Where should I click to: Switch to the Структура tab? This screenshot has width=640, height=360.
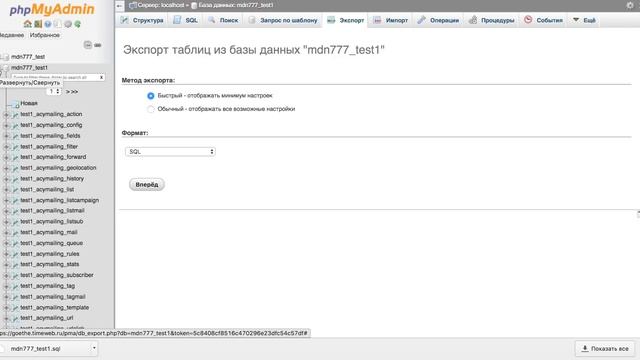point(142,20)
